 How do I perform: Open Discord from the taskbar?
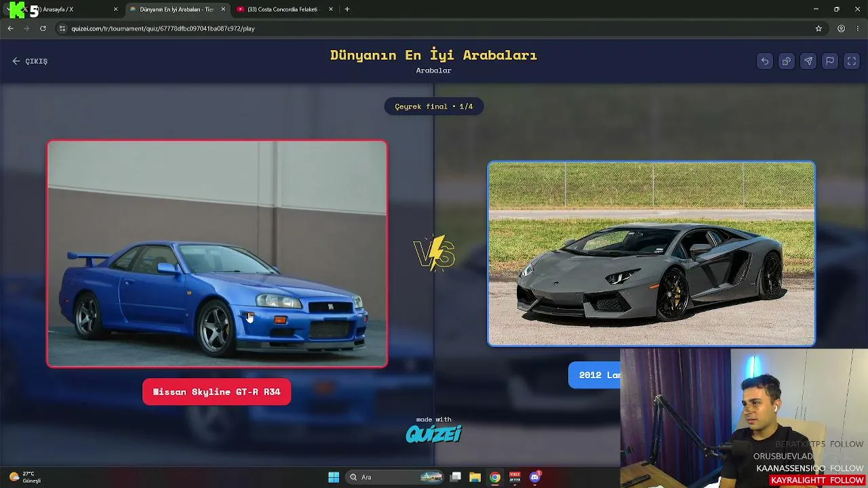tap(535, 477)
